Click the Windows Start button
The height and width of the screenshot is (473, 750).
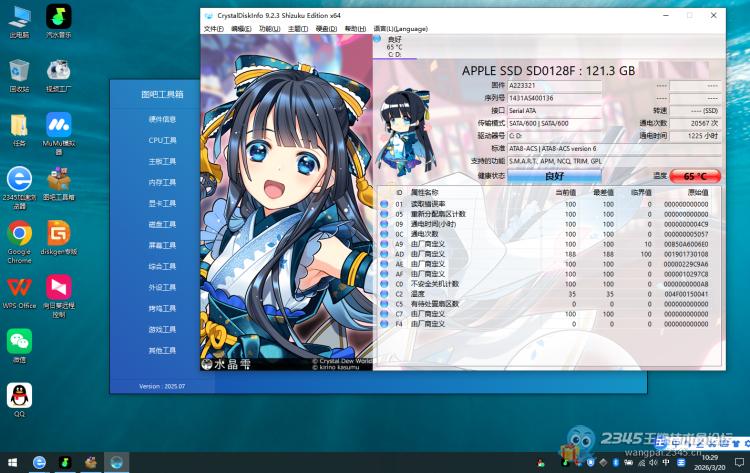click(x=11, y=462)
